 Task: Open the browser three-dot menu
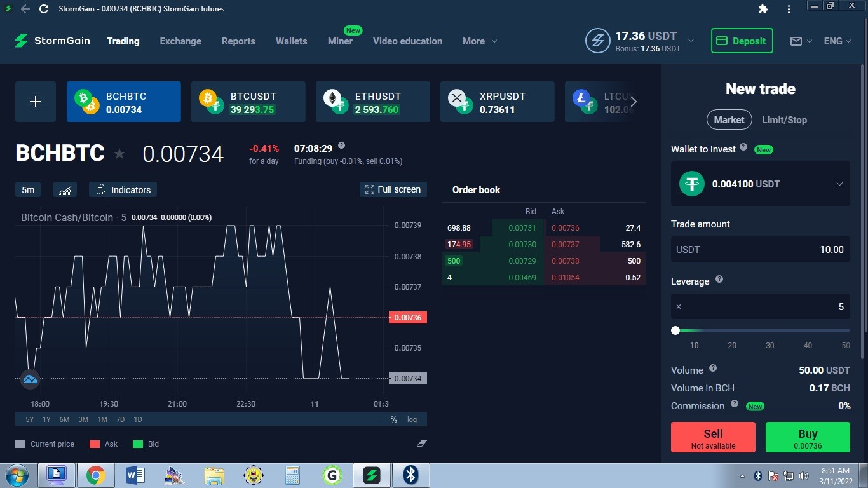[x=789, y=9]
